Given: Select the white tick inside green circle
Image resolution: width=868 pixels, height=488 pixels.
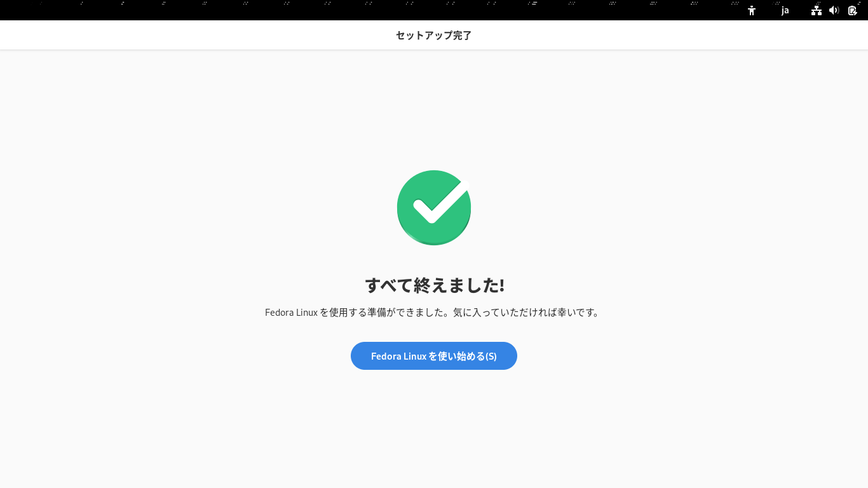Looking at the screenshot, I should [441, 201].
